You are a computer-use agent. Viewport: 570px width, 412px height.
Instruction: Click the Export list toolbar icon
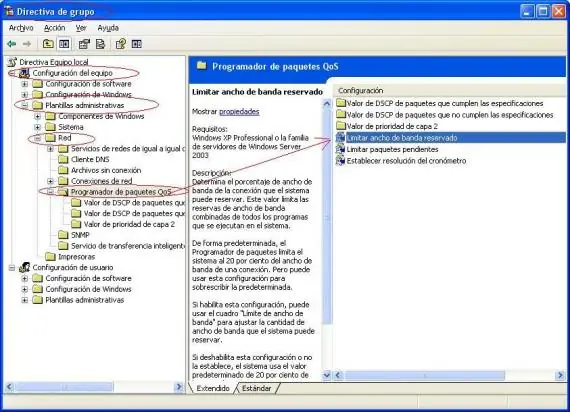tap(100, 44)
